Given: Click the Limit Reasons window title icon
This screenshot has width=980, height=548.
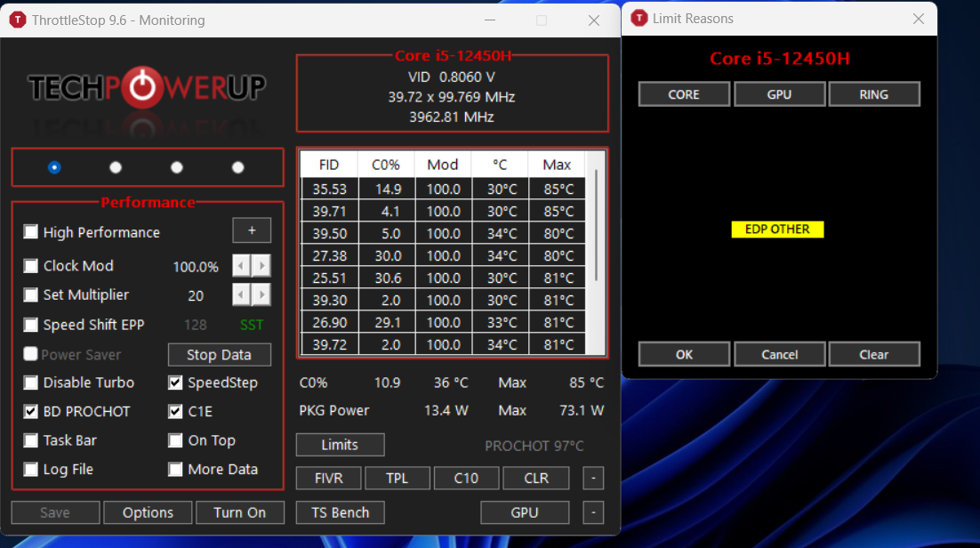Looking at the screenshot, I should pyautogui.click(x=639, y=18).
